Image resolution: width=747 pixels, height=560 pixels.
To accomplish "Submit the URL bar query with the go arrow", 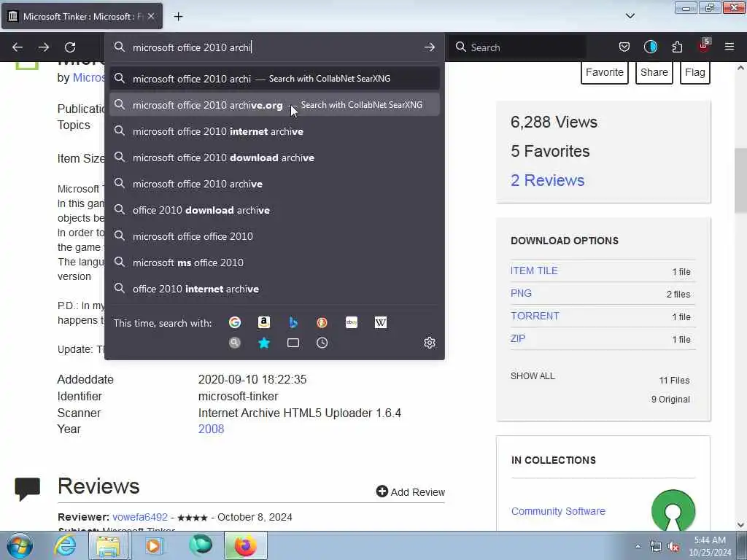I will click(429, 47).
